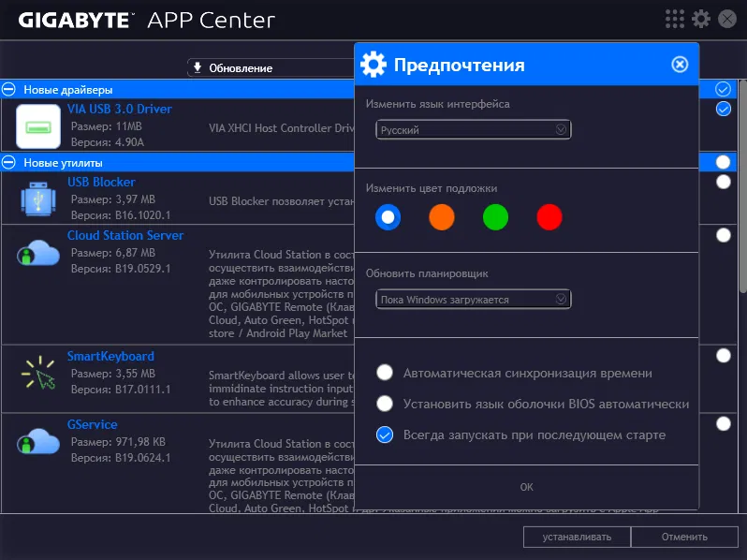Select orange background color

[442, 217]
